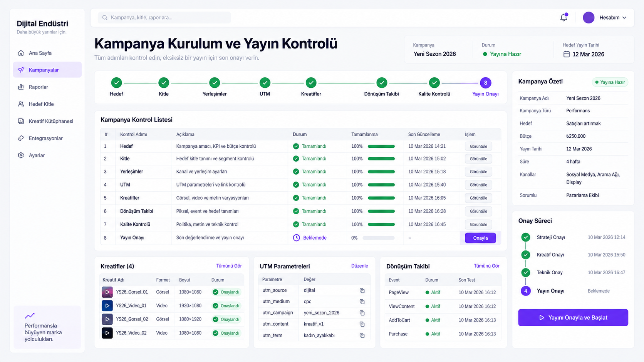This screenshot has height=362, width=644.
Task: Copy the utm_content value
Action: tap(362, 324)
